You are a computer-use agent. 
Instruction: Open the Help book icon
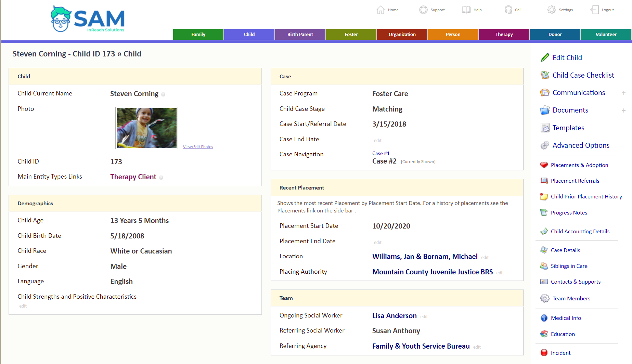pos(466,10)
